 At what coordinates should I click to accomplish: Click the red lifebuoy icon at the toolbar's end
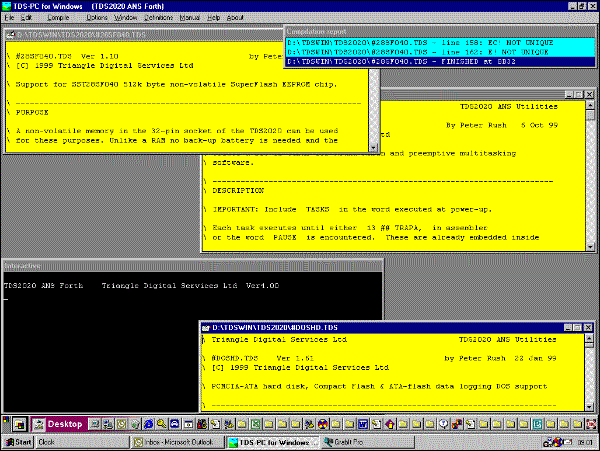[x=591, y=424]
